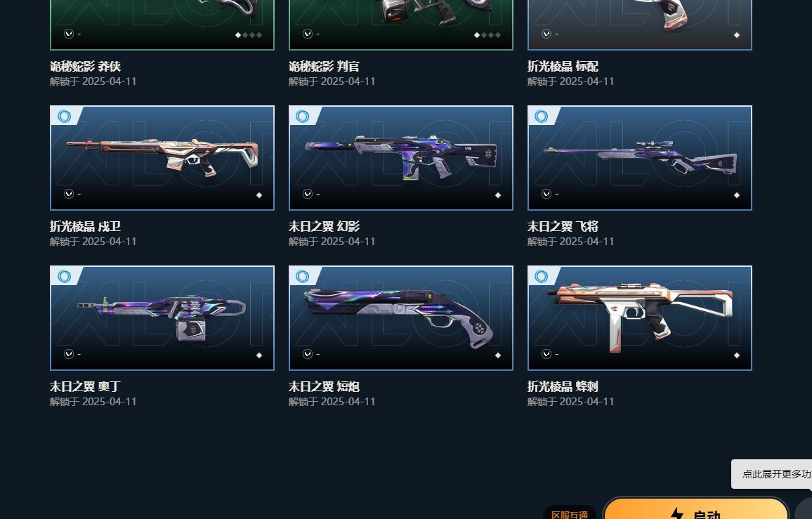The width and height of the screenshot is (812, 519).
Task: Click the circular chevron icon on 诡秘蛇影 莽侠 card
Action: click(x=69, y=34)
